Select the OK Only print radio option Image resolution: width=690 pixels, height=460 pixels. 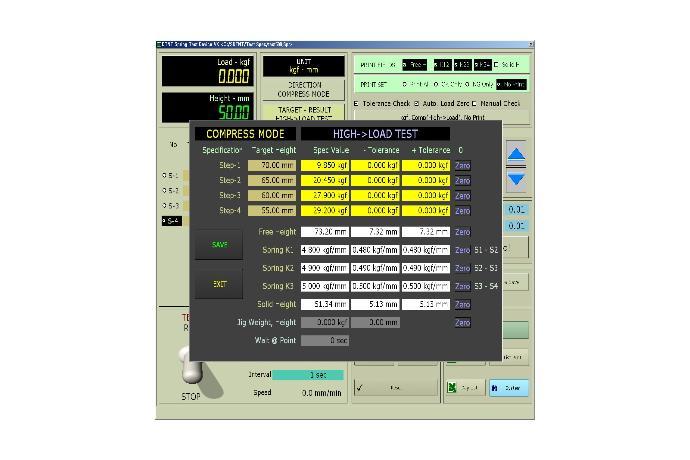[448, 84]
